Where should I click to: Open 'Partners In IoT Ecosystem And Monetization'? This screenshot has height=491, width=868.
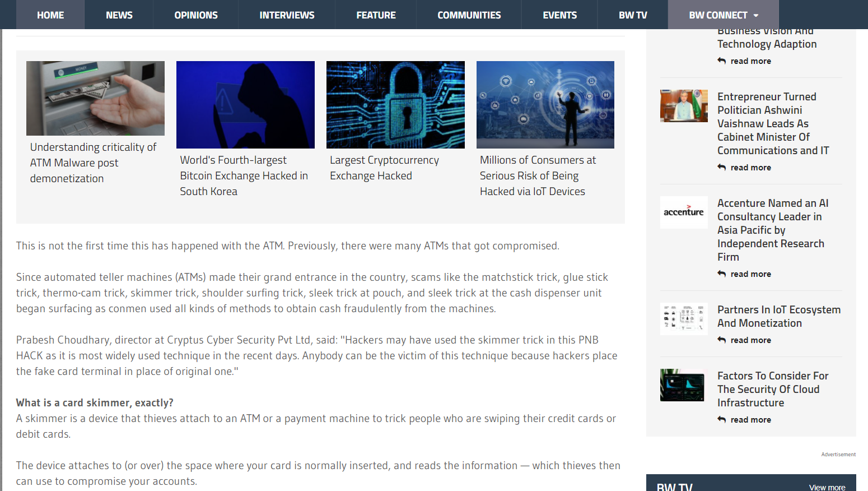[x=779, y=316]
